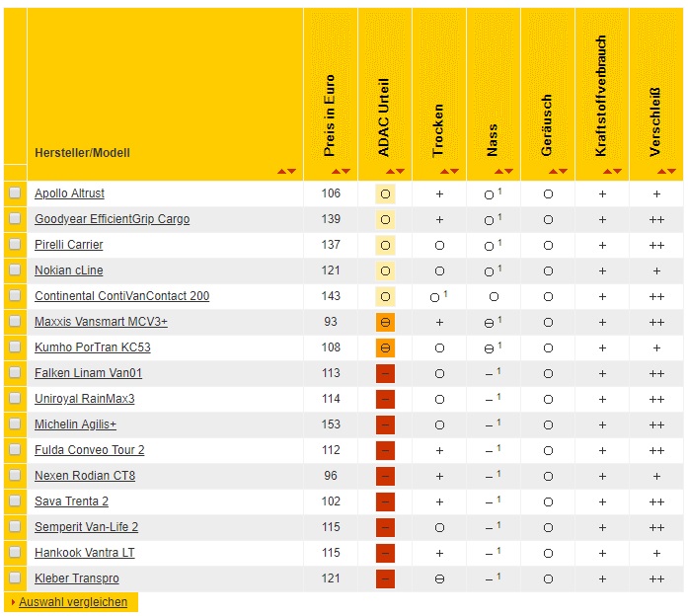Sort Nass column descending arrow
Viewport: 688px width, 616px height.
point(509,171)
